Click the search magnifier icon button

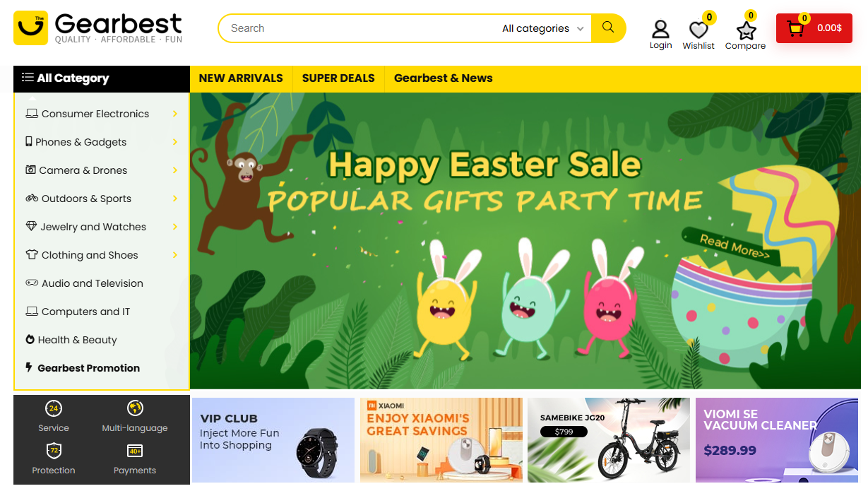point(608,28)
